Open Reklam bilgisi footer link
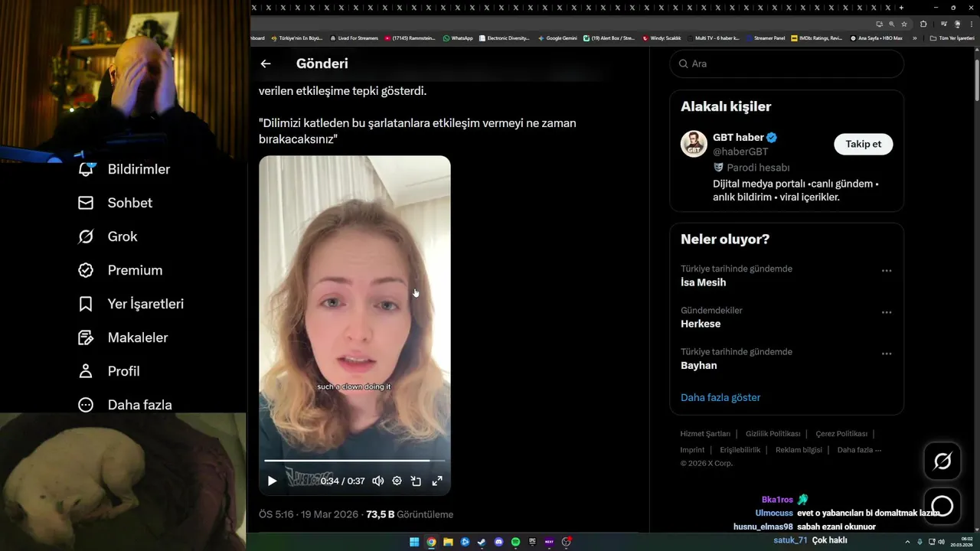This screenshot has width=980, height=551. point(799,450)
